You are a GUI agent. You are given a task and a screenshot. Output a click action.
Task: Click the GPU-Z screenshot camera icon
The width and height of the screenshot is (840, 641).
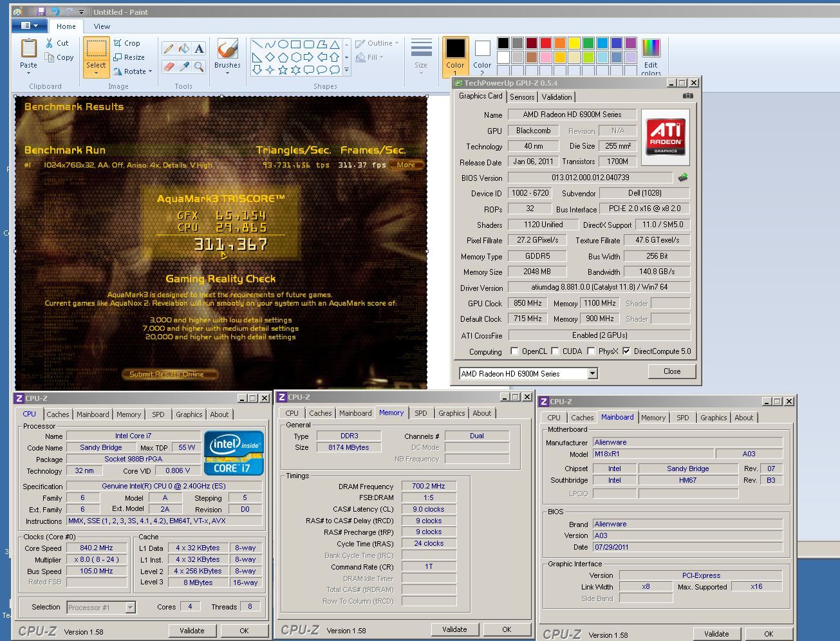688,96
